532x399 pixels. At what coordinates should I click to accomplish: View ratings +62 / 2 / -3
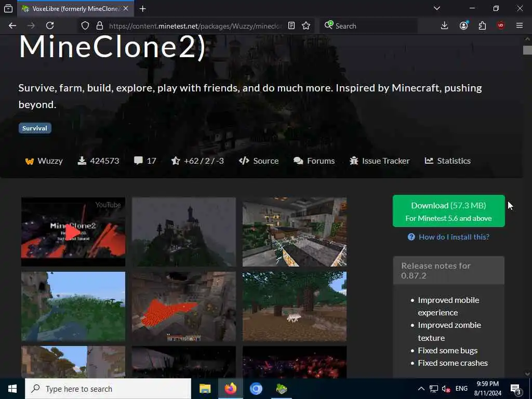point(197,161)
